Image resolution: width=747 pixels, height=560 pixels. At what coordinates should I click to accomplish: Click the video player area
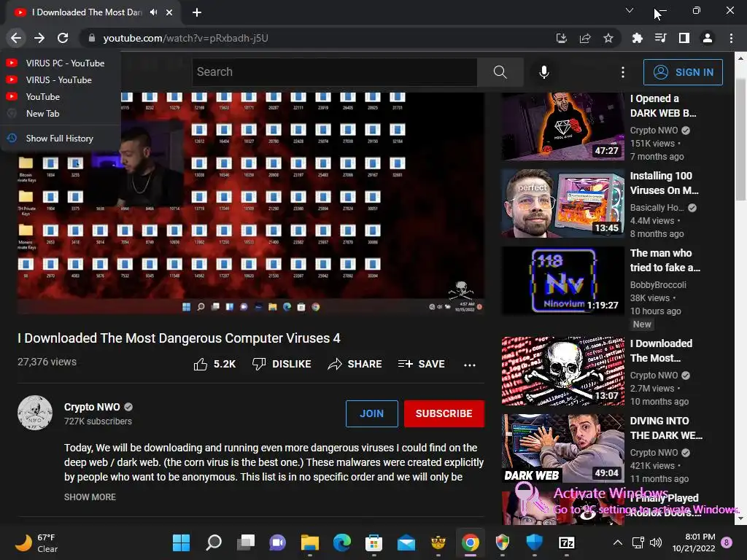click(x=251, y=203)
